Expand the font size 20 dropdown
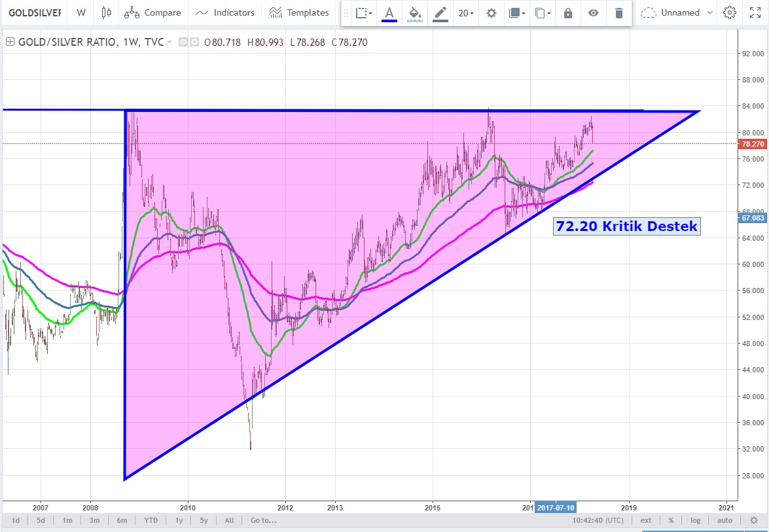This screenshot has height=532, width=769. 466,12
